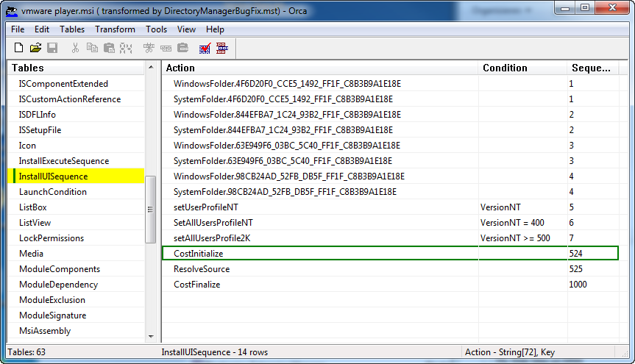Image resolution: width=635 pixels, height=364 pixels.
Task: Select the ModuleDependency table
Action: tap(59, 285)
